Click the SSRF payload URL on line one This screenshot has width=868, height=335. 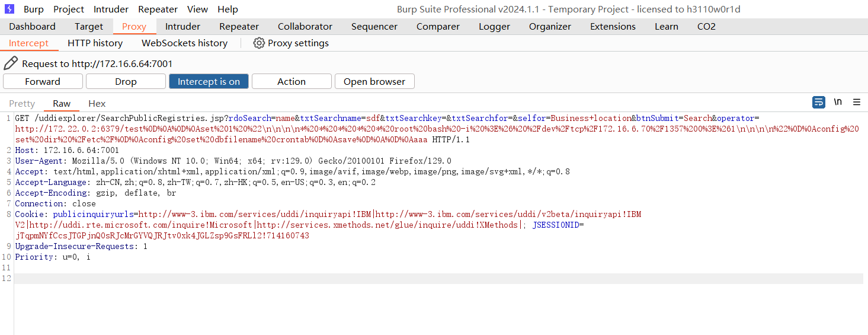point(437,129)
